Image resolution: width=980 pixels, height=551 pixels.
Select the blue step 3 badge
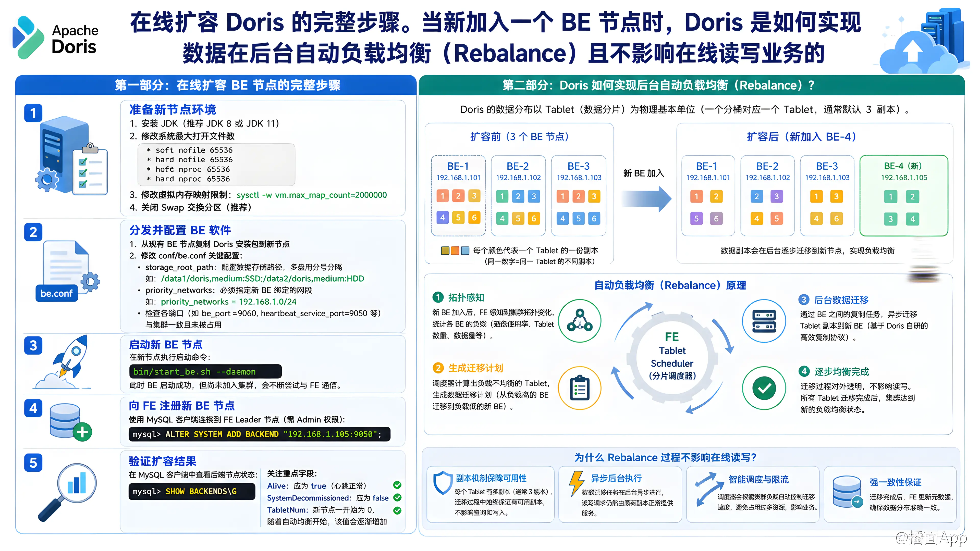click(x=33, y=345)
